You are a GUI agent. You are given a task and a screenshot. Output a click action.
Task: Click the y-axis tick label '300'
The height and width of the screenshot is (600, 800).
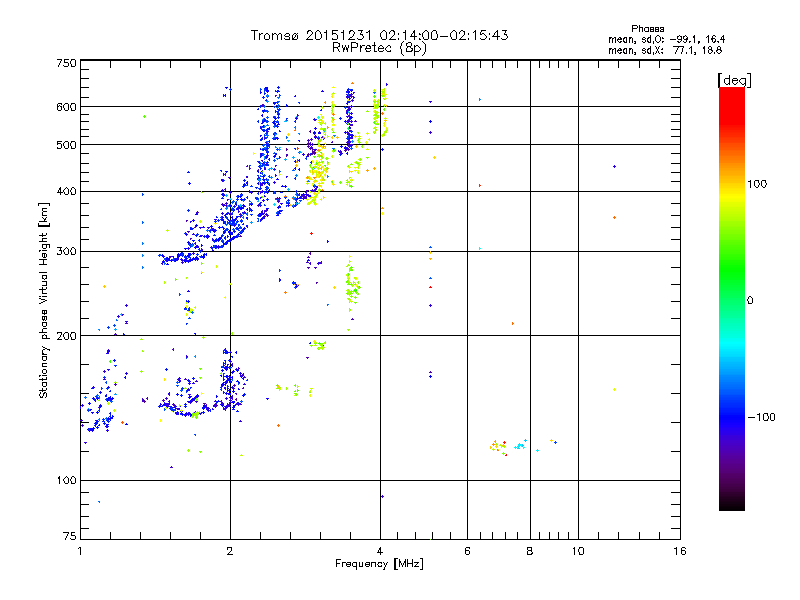pyautogui.click(x=67, y=252)
